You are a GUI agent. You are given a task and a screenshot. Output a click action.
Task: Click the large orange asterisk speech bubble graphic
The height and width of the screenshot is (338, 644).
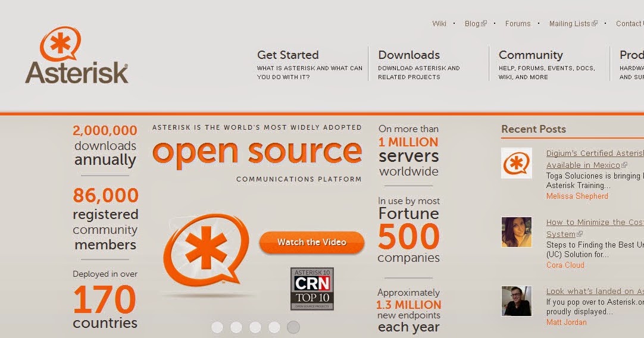pos(206,250)
